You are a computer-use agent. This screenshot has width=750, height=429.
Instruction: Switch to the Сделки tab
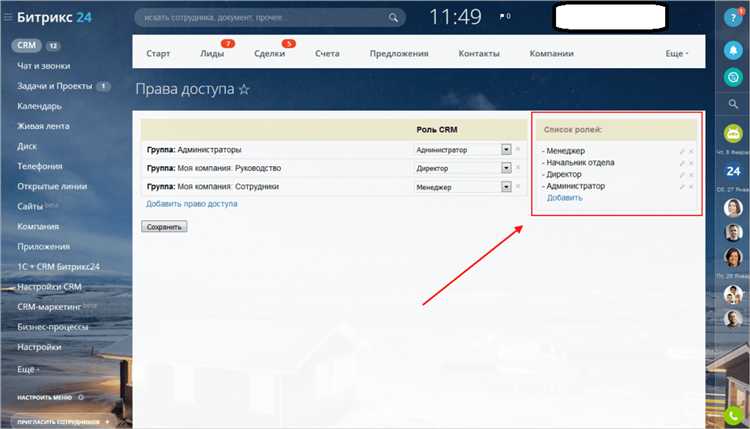click(x=269, y=54)
